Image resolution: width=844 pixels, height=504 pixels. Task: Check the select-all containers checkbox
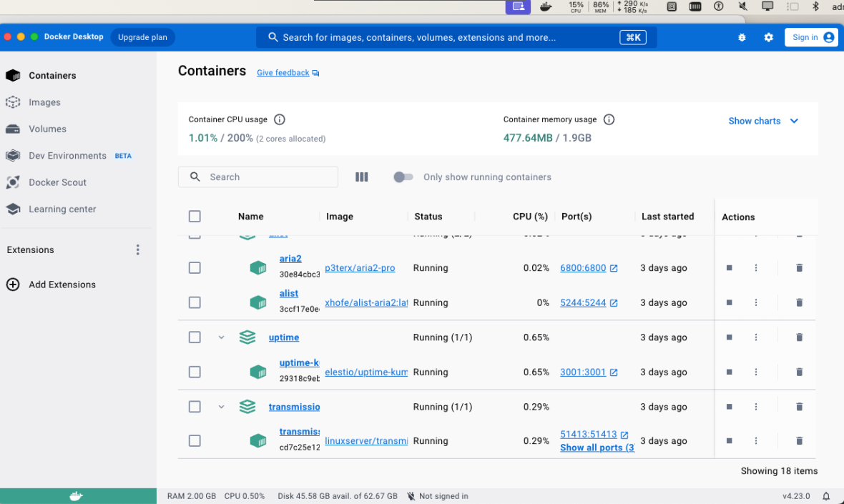[x=195, y=216]
